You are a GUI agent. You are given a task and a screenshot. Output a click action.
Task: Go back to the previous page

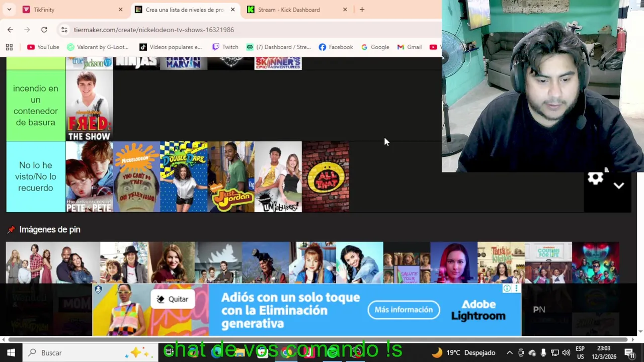(10, 30)
